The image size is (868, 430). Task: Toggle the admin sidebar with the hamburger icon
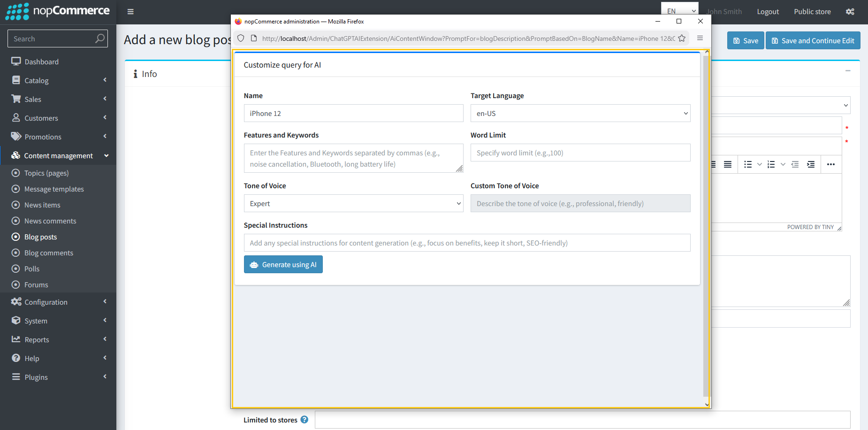pyautogui.click(x=130, y=11)
